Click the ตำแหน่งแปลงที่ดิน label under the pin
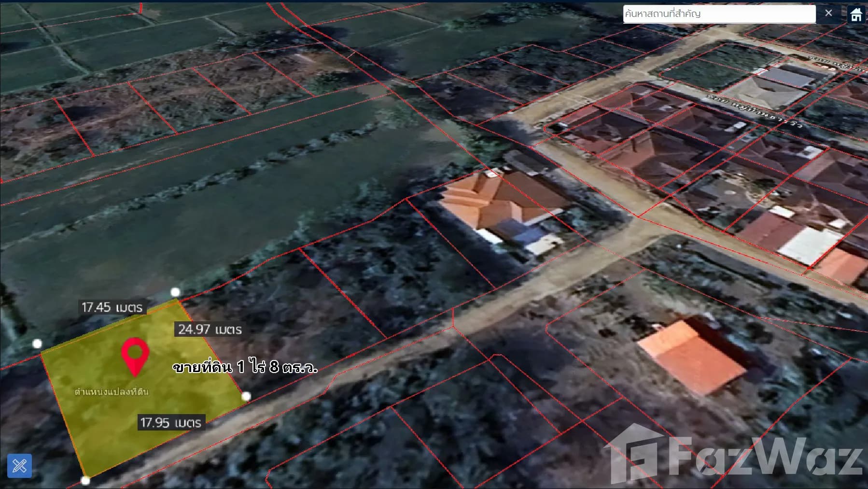 (x=112, y=391)
